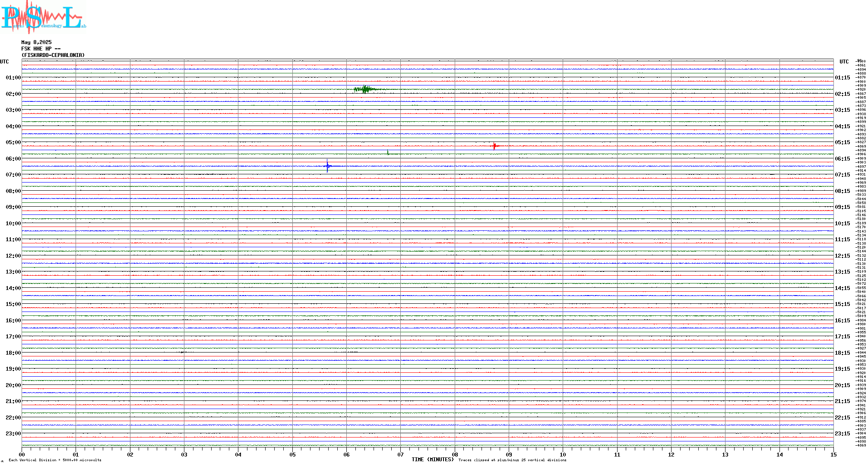Image resolution: width=868 pixels, height=466 pixels.
Task: Click the '07:00' hour label on left
Action: click(x=13, y=175)
